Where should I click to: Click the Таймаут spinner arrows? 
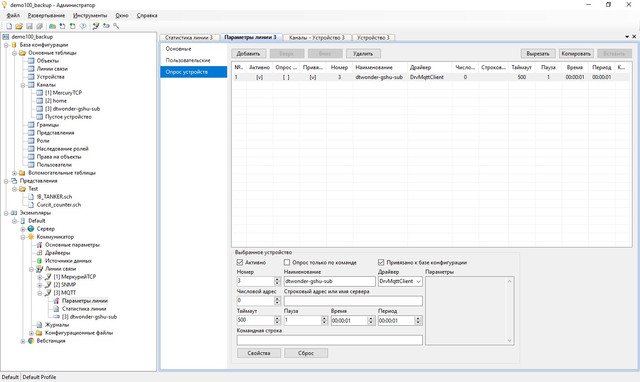point(278,321)
